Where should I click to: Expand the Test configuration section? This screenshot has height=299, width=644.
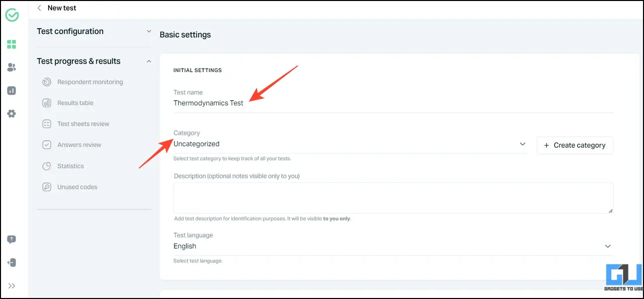[94, 31]
